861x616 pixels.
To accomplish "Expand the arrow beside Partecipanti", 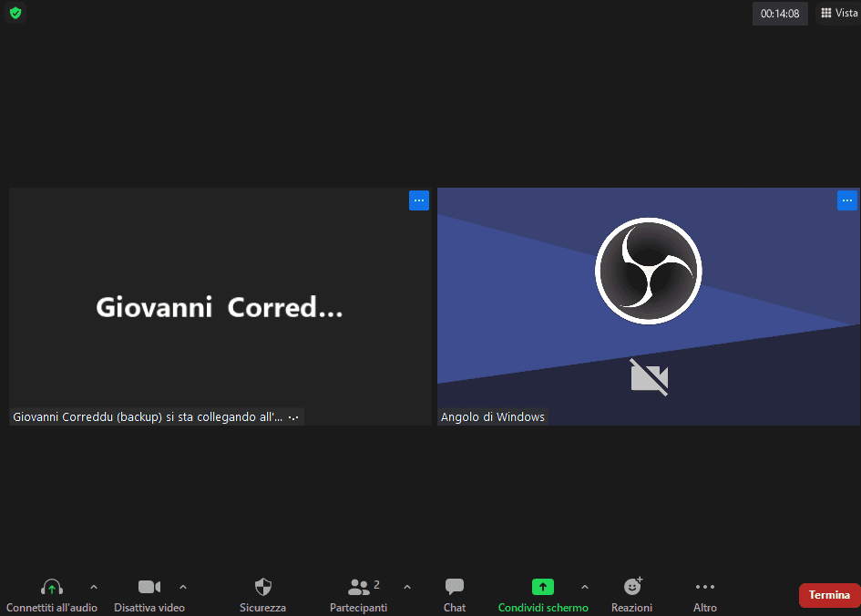I will point(406,587).
